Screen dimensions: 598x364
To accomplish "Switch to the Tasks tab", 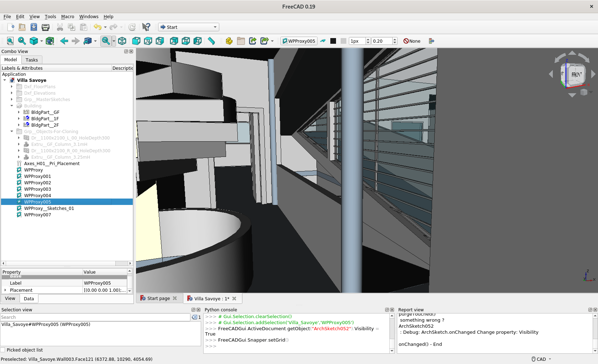I will 32,60.
